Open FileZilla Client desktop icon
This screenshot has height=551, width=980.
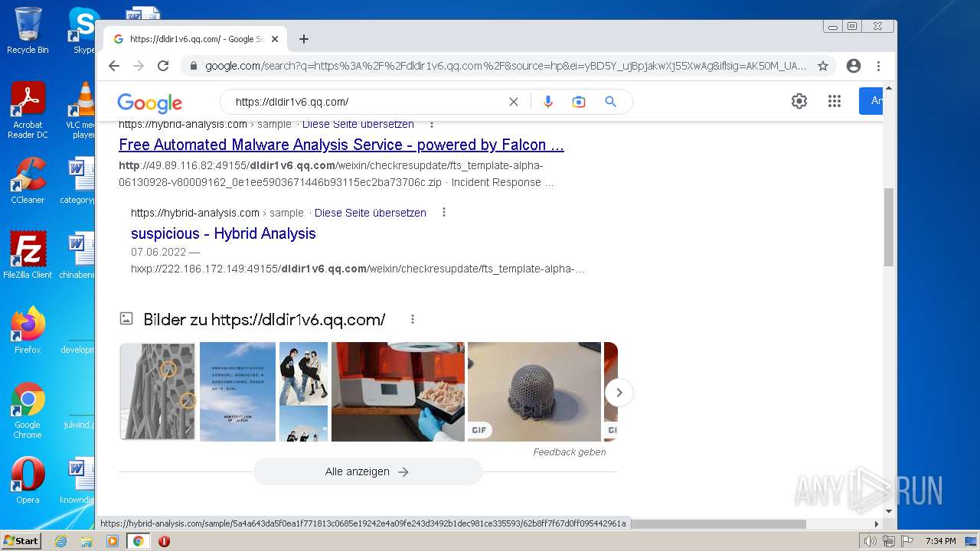pyautogui.click(x=28, y=256)
